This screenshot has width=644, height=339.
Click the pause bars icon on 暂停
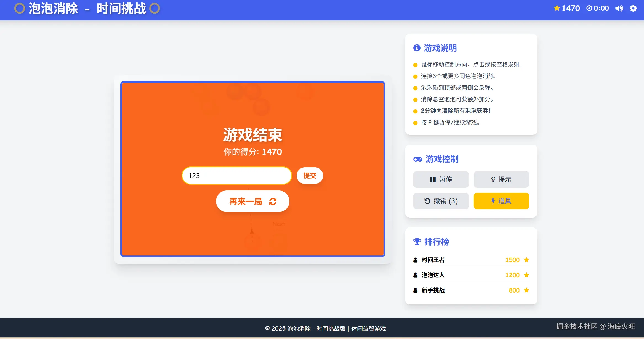(433, 179)
